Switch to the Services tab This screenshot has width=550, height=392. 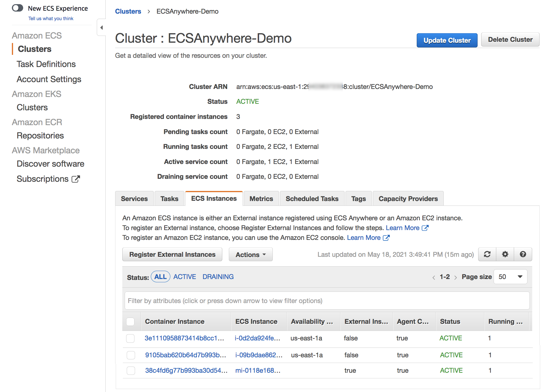coord(134,199)
